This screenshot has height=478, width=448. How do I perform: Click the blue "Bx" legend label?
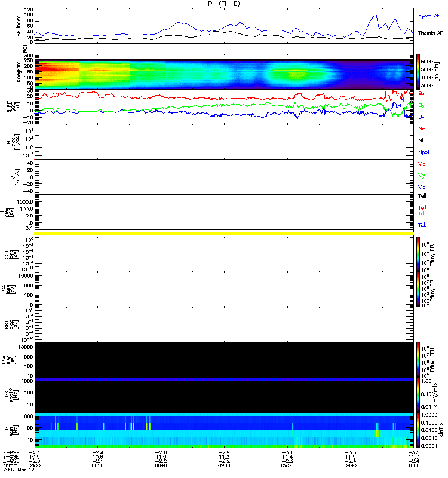pyautogui.click(x=421, y=117)
